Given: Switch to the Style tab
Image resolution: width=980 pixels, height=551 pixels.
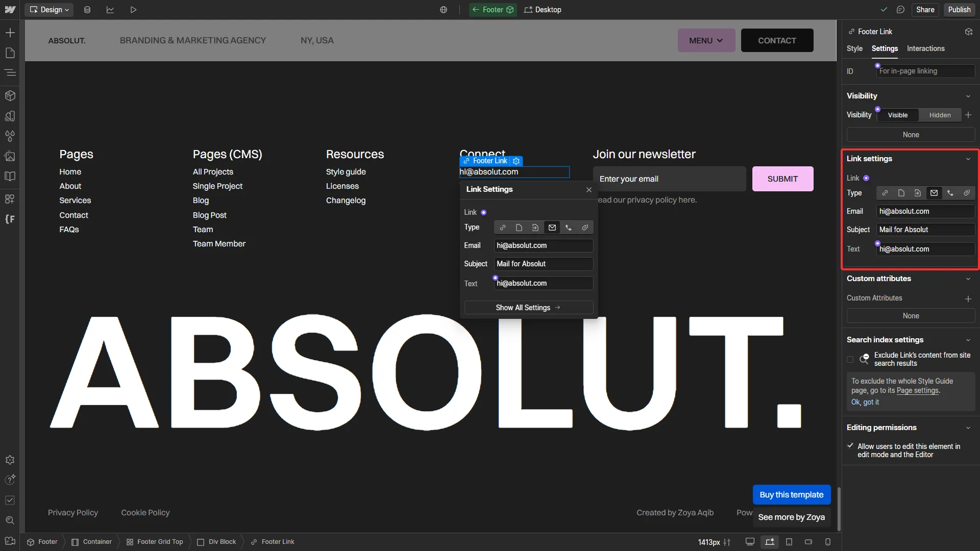Looking at the screenshot, I should (x=854, y=48).
